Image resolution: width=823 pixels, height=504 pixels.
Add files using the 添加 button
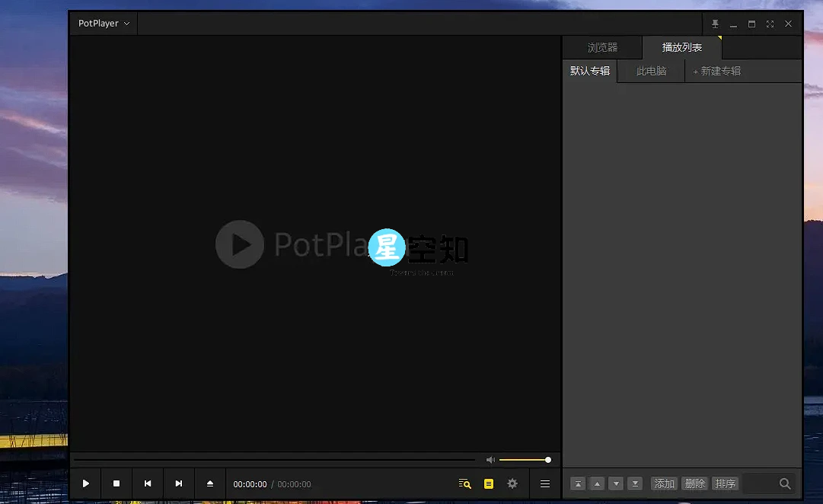tap(664, 483)
